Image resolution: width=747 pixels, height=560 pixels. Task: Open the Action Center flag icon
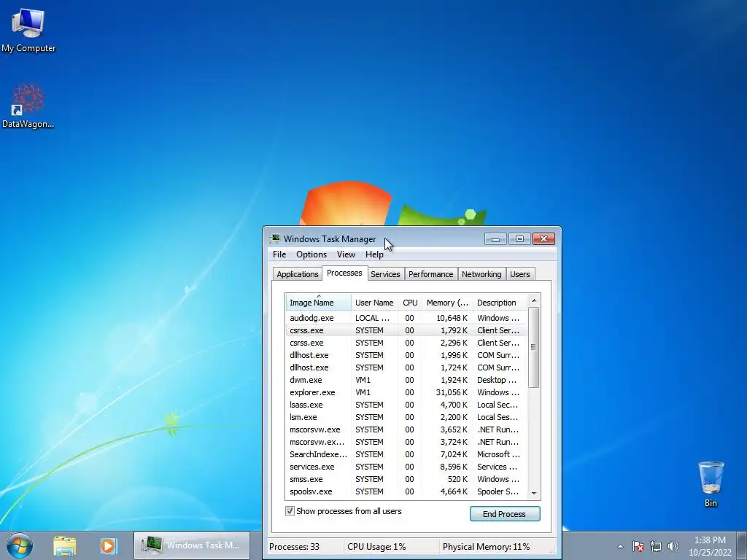[x=638, y=547]
